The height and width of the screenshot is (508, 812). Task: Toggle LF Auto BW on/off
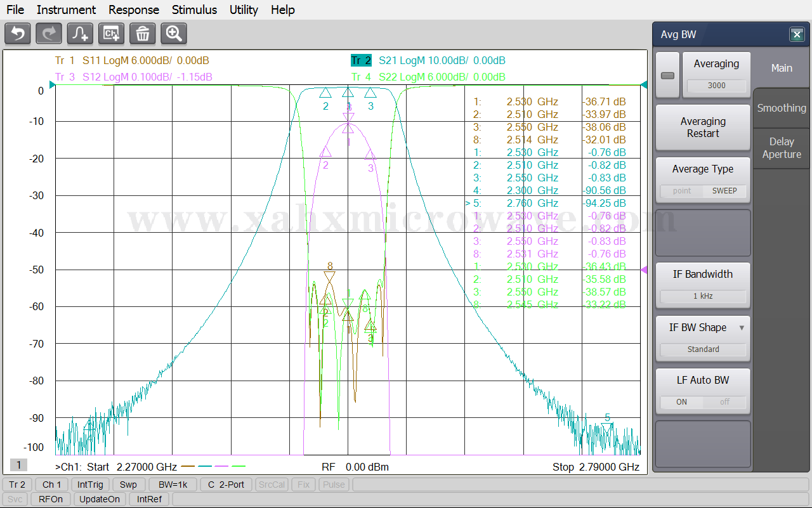pyautogui.click(x=703, y=401)
